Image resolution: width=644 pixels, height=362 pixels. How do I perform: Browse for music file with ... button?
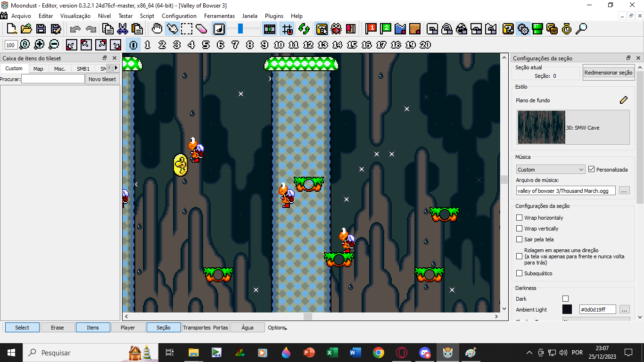coord(624,191)
